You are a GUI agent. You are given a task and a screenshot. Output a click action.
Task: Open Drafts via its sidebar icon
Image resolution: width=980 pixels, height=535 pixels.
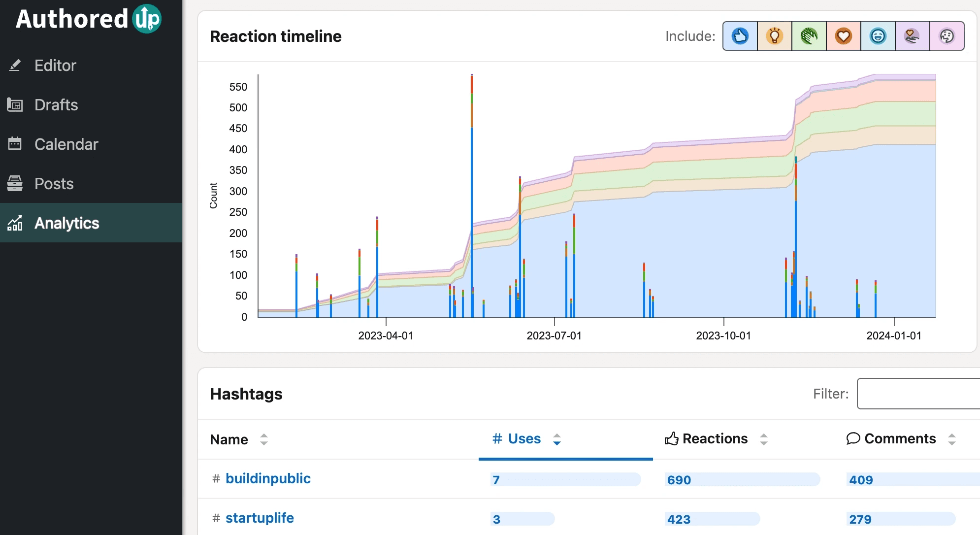point(15,105)
